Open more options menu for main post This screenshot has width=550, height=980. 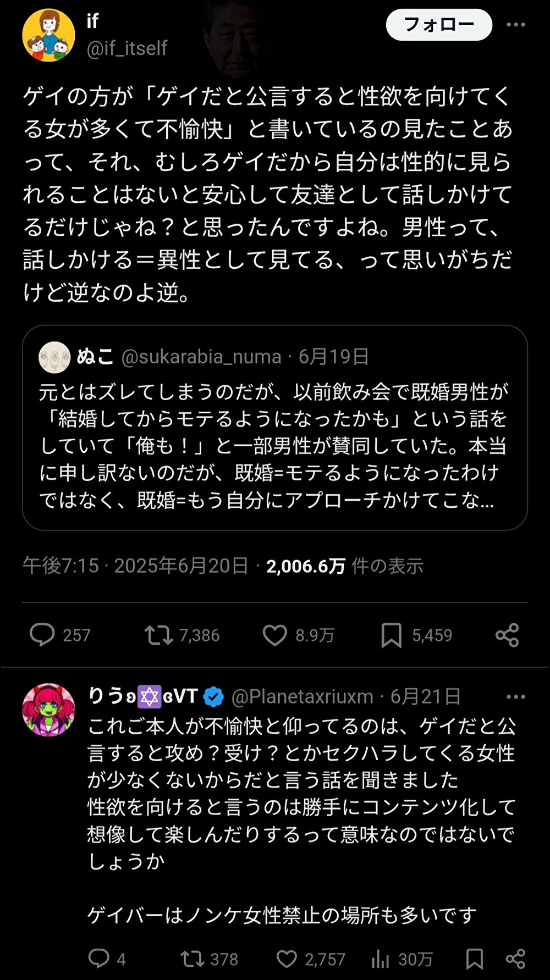[x=515, y=25]
